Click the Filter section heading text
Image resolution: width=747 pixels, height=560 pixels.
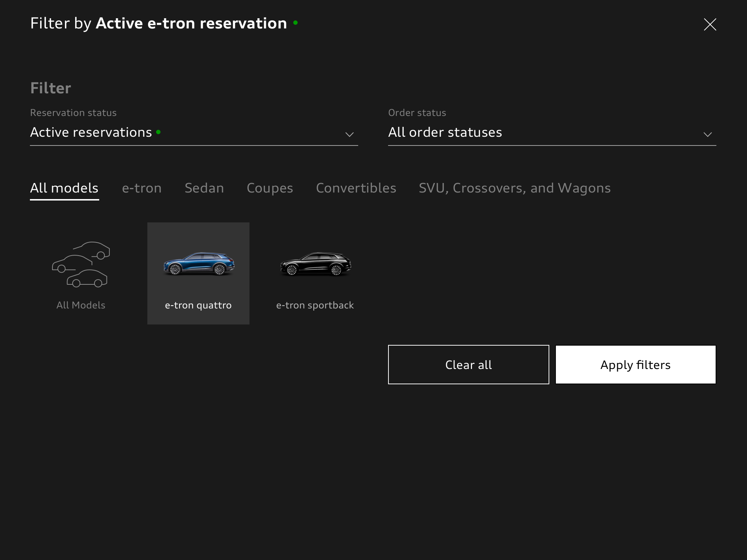(51, 88)
